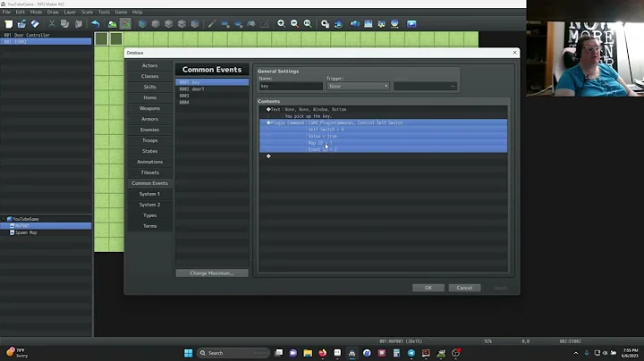The height and width of the screenshot is (361, 644).
Task: Switch to the System 1 database tab
Action: pos(149,194)
